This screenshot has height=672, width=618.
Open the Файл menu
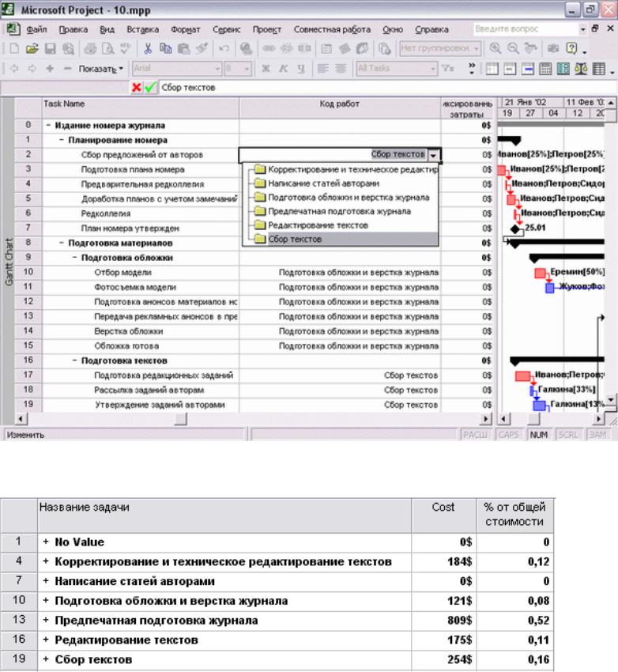(37, 29)
